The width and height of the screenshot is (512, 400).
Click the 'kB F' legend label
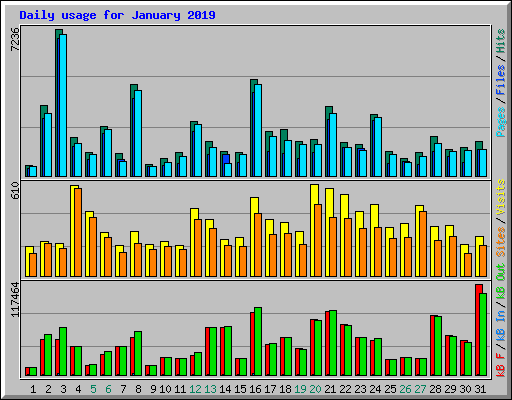(501, 365)
